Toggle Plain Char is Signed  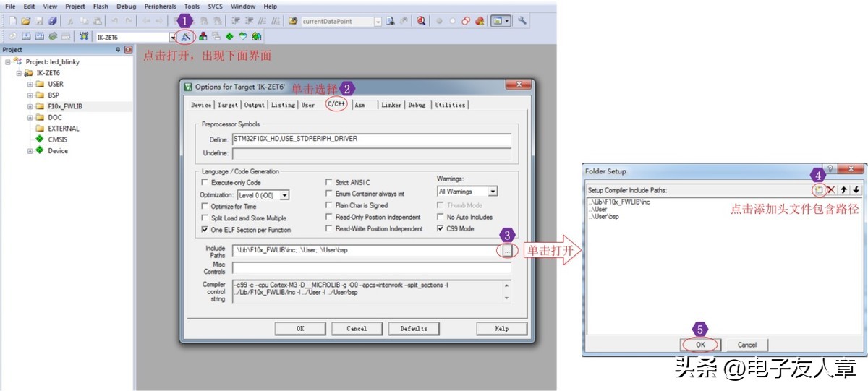click(329, 205)
